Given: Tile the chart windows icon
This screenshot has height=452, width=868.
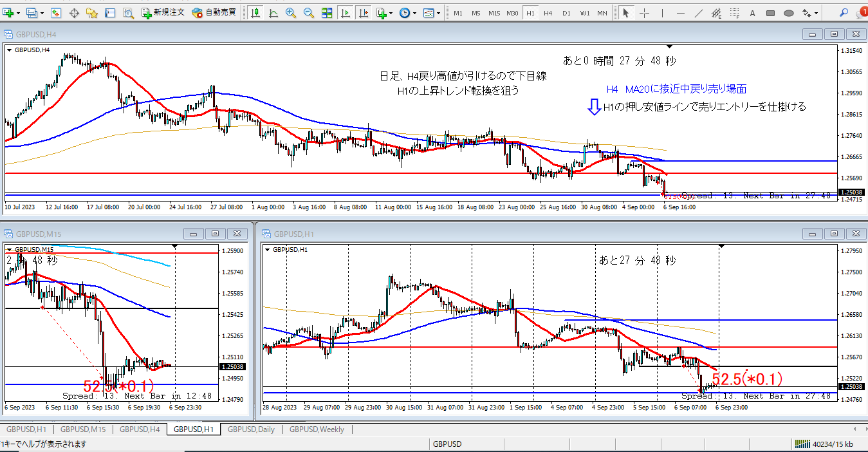Looking at the screenshot, I should [x=327, y=13].
